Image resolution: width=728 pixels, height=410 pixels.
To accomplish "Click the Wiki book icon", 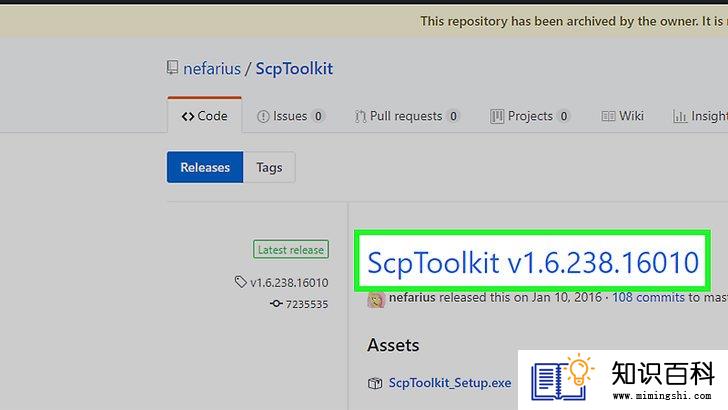I will (x=608, y=116).
